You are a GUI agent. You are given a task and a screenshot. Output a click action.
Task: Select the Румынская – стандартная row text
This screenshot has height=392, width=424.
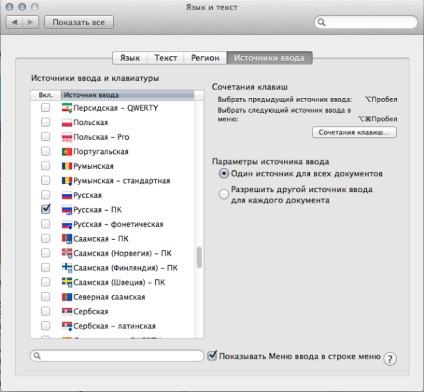[x=122, y=181]
